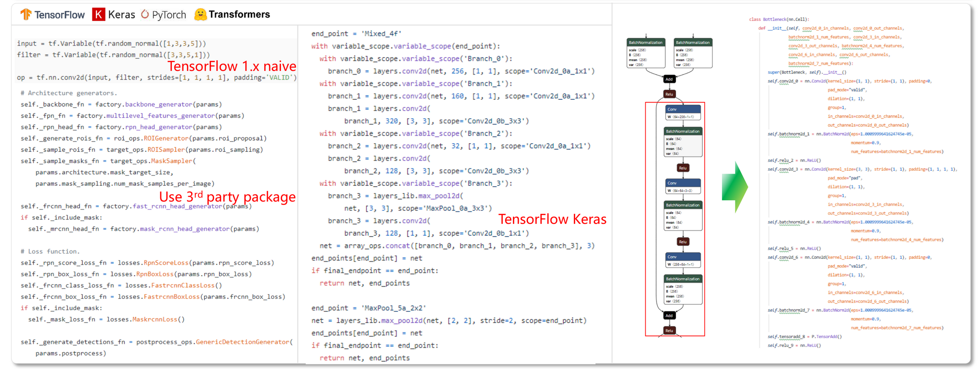Click the Relu node above the last Conv node
The width and height of the screenshot is (980, 369).
click(x=683, y=242)
